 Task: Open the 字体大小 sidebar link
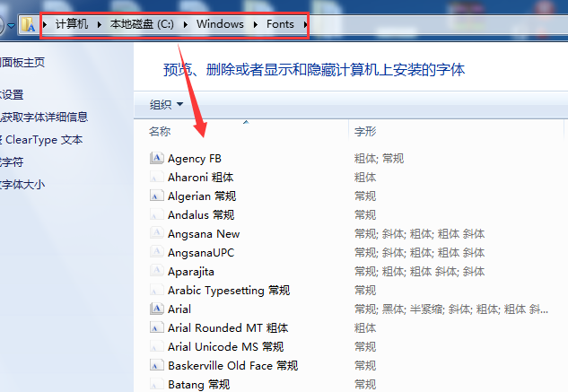point(22,185)
